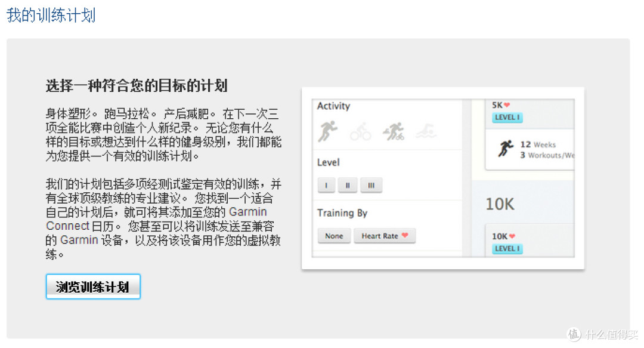The image size is (644, 348).
Task: Select the running activity icon
Action: (x=327, y=131)
